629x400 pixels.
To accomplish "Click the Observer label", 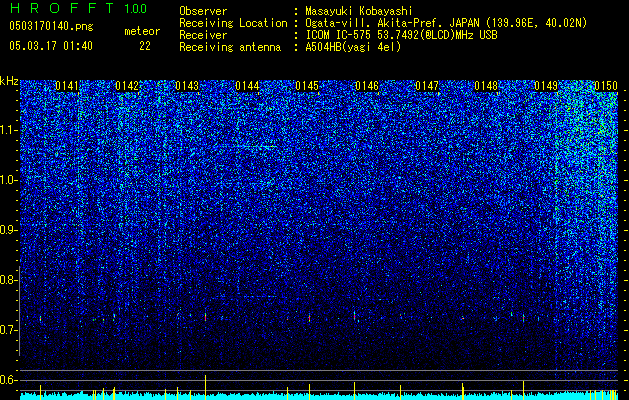I will (x=203, y=11).
